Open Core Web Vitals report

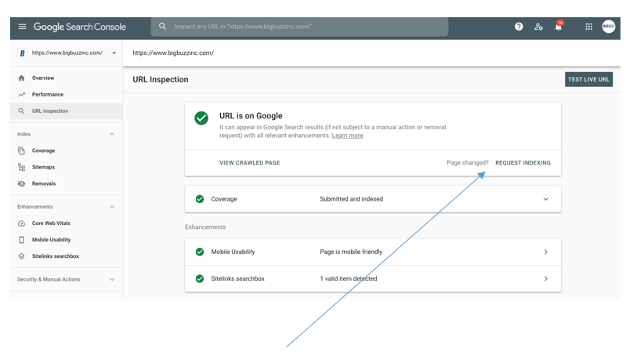tap(52, 223)
